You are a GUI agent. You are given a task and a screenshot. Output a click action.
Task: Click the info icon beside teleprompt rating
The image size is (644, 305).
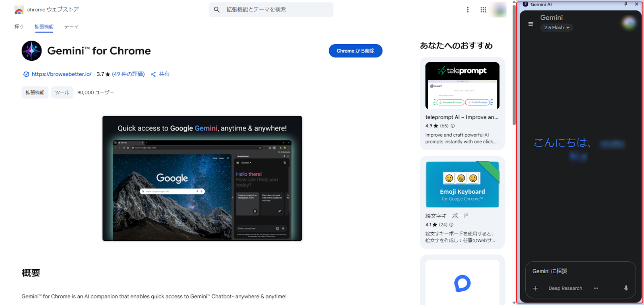pyautogui.click(x=453, y=126)
